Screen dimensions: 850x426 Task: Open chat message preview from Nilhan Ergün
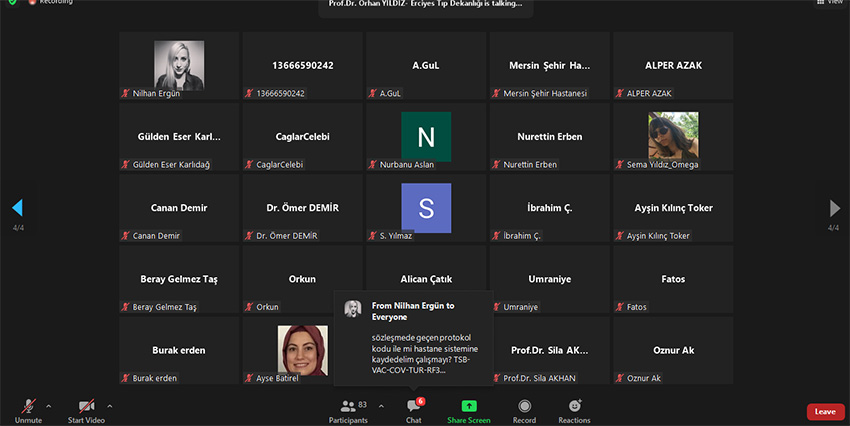coord(413,338)
